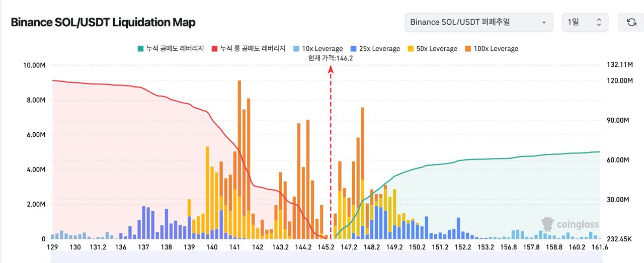Click the 90.00M right axis label

click(618, 120)
